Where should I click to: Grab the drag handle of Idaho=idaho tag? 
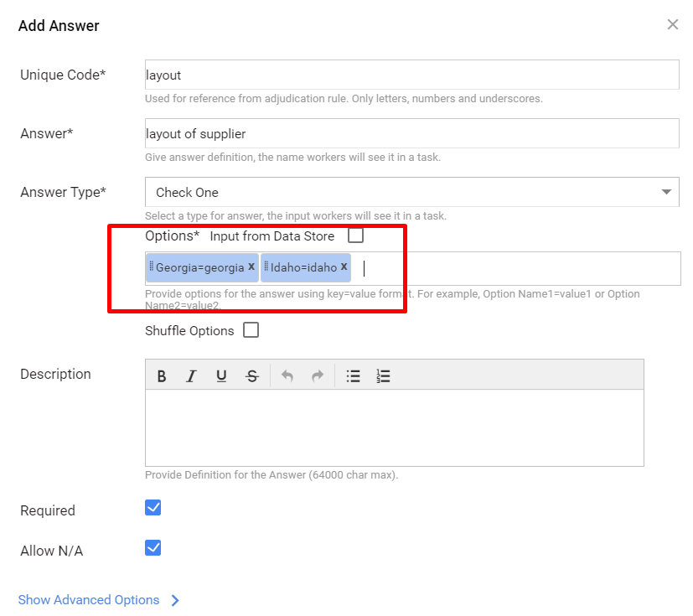coord(266,266)
